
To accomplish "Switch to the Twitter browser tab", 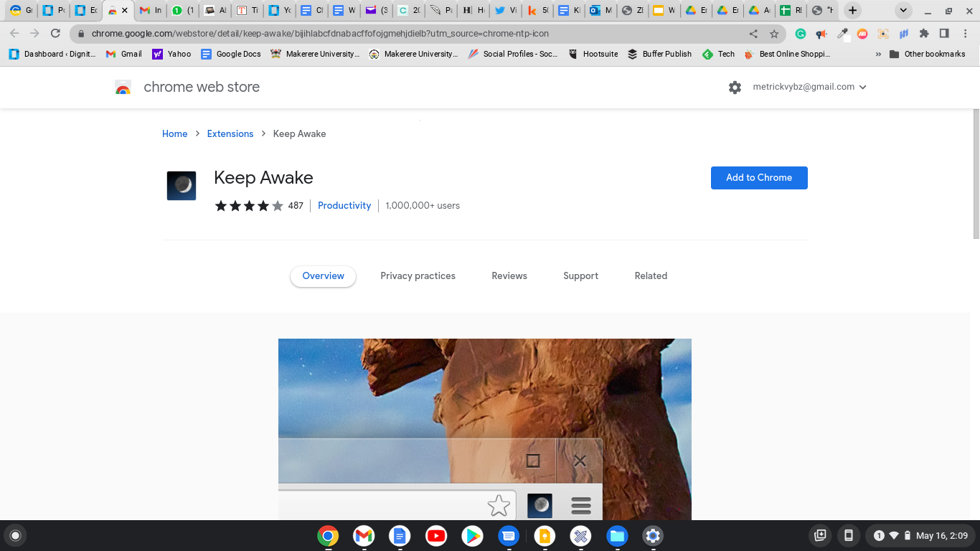I will [x=505, y=11].
